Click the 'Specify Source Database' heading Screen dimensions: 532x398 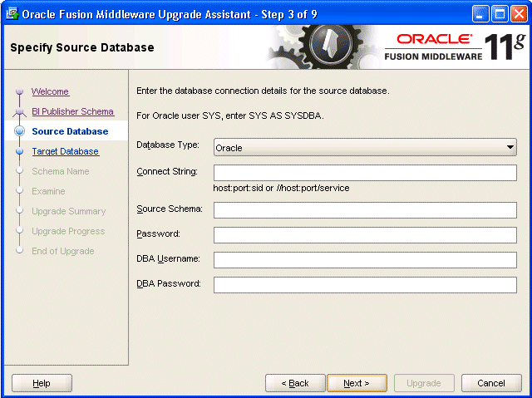tap(82, 47)
